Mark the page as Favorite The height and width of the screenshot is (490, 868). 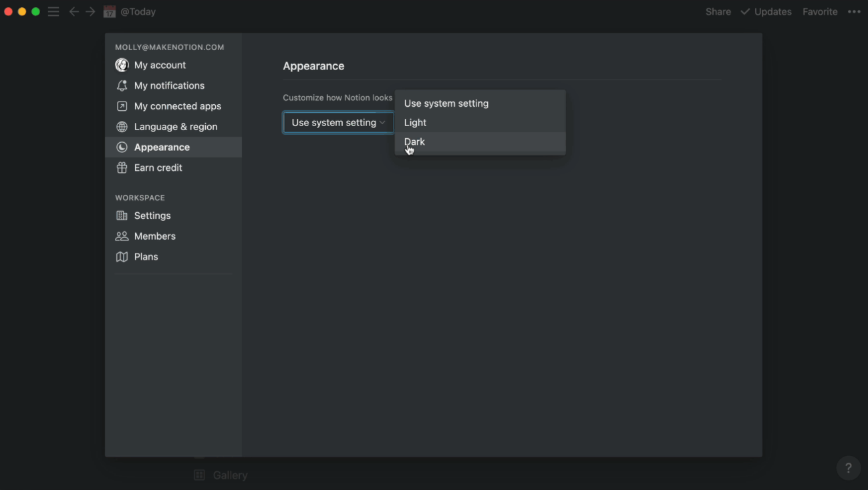tap(820, 12)
